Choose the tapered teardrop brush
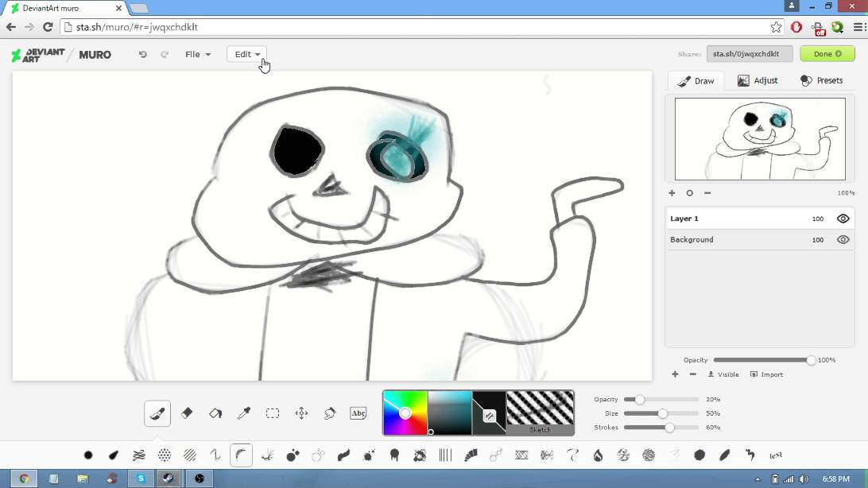Screen dimensions: 868x488 pos(114,455)
